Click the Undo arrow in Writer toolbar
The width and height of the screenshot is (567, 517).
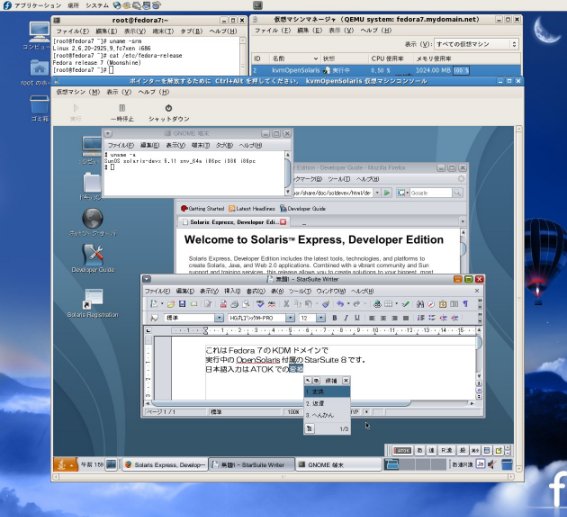click(340, 304)
